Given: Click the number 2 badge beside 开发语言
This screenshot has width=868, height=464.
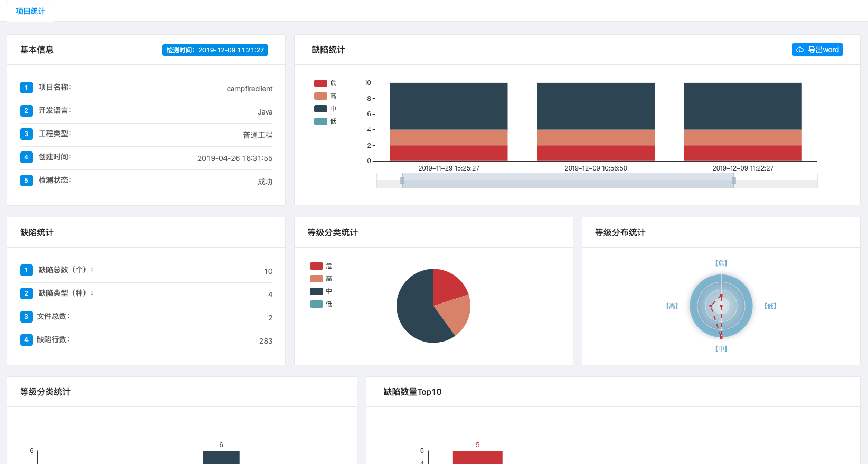Looking at the screenshot, I should pyautogui.click(x=26, y=111).
